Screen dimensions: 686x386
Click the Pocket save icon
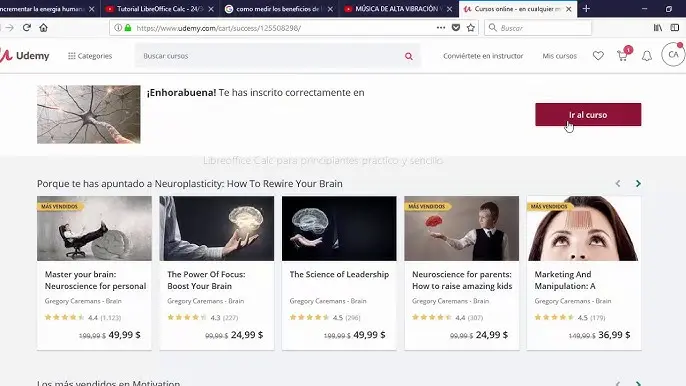coord(456,28)
